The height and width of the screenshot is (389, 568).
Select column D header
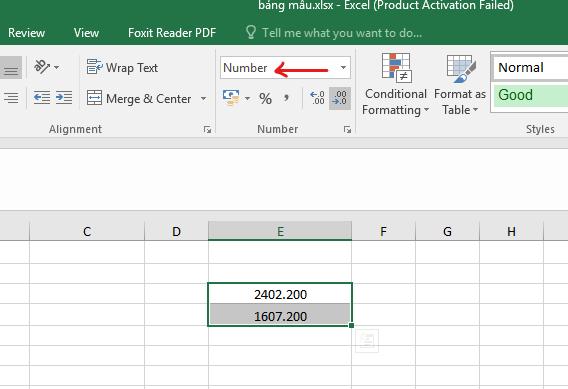176,231
